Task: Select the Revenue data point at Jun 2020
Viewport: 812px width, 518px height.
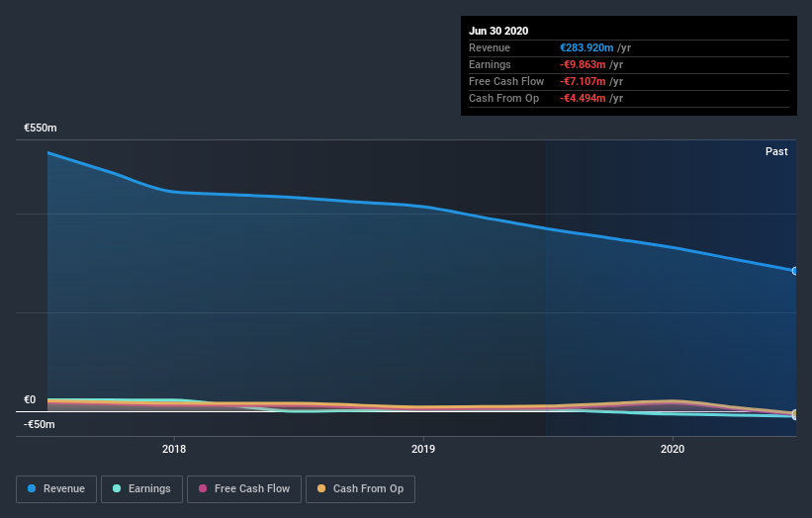Action: click(795, 271)
